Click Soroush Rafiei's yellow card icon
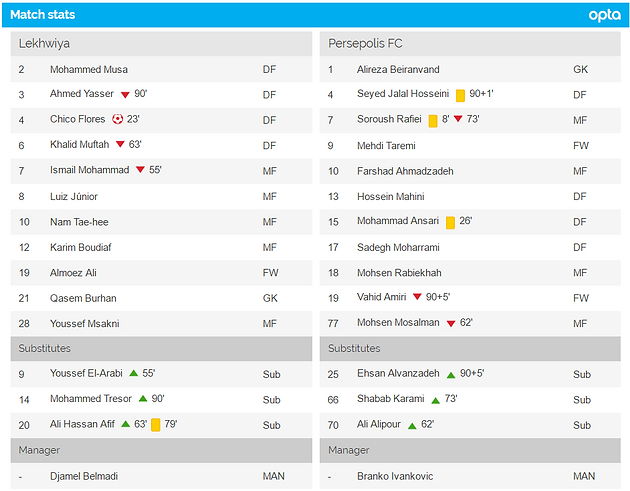 click(x=433, y=121)
